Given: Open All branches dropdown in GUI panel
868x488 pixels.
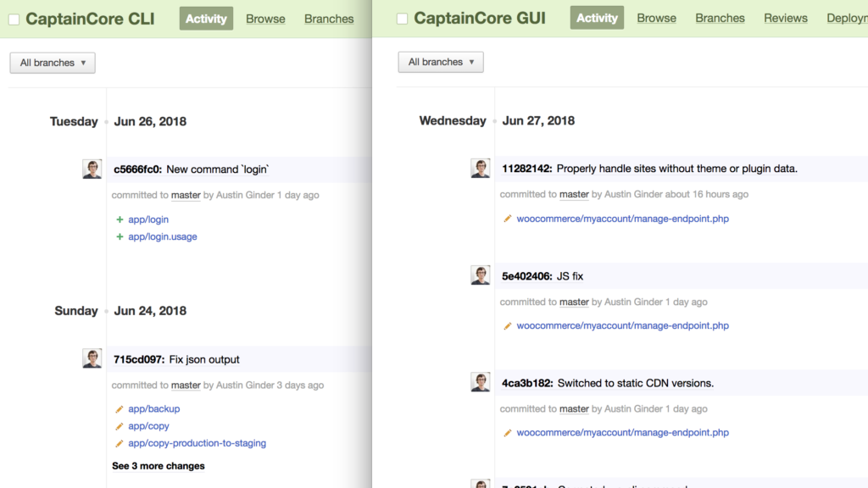Looking at the screenshot, I should [x=441, y=62].
